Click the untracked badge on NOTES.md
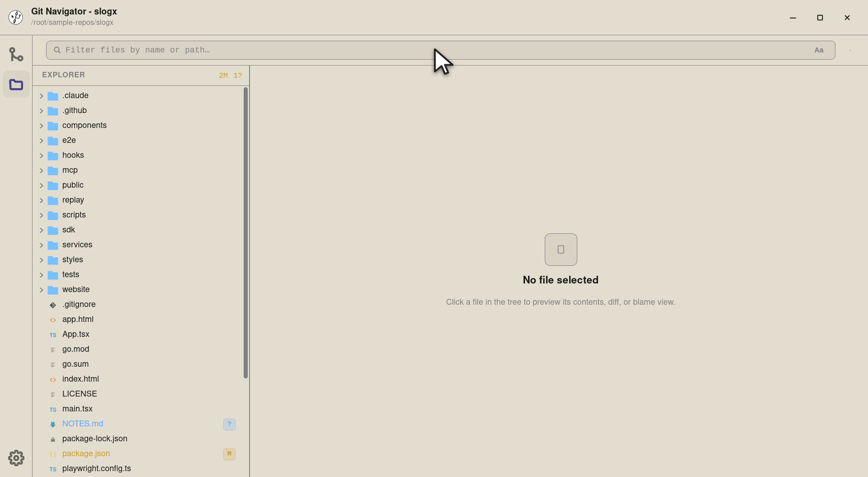 pos(229,424)
